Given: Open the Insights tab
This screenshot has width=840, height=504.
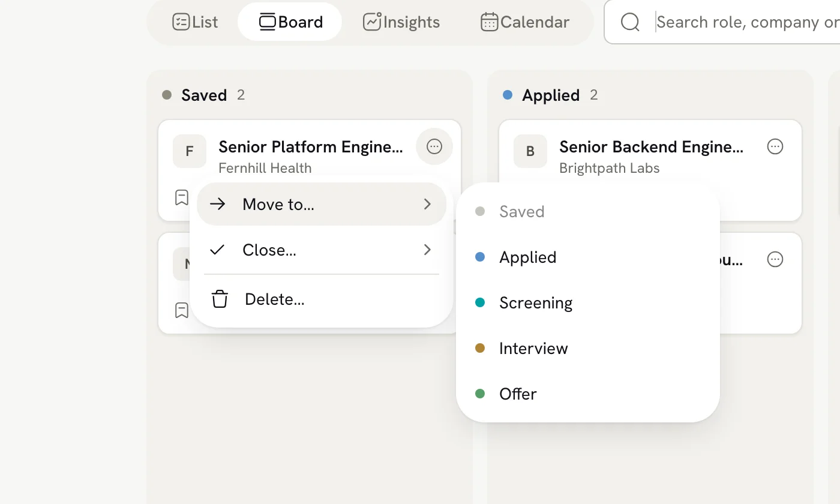Looking at the screenshot, I should (401, 22).
